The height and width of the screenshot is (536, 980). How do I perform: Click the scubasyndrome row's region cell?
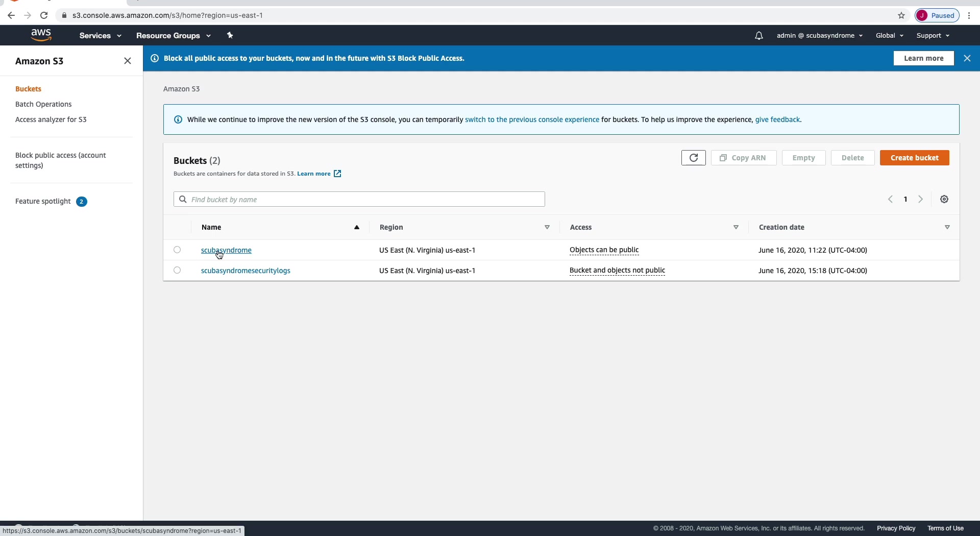(427, 250)
